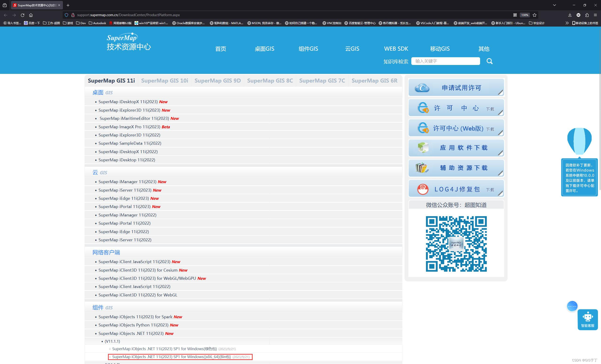Open the WEB SDK navigation menu
The height and width of the screenshot is (364, 601).
396,49
